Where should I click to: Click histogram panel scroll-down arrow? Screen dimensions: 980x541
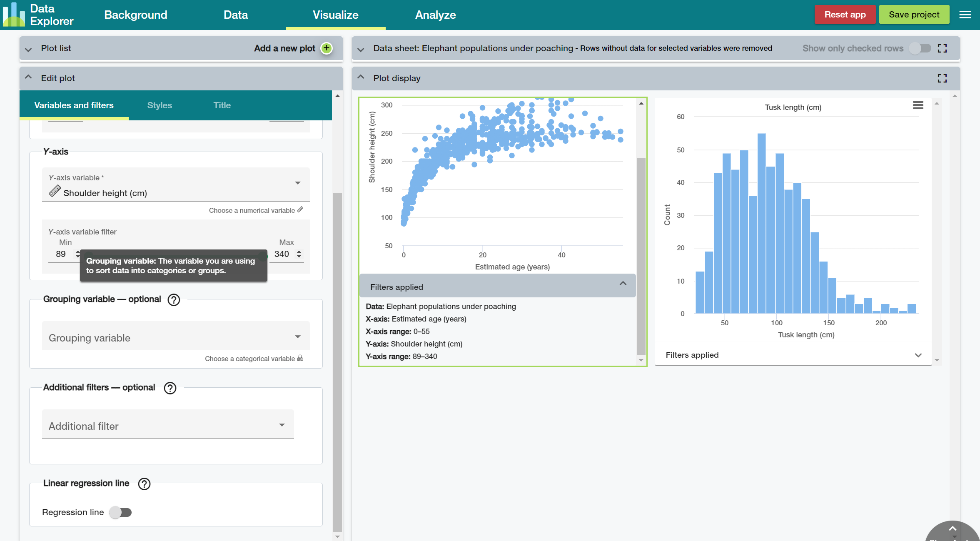coord(937,360)
